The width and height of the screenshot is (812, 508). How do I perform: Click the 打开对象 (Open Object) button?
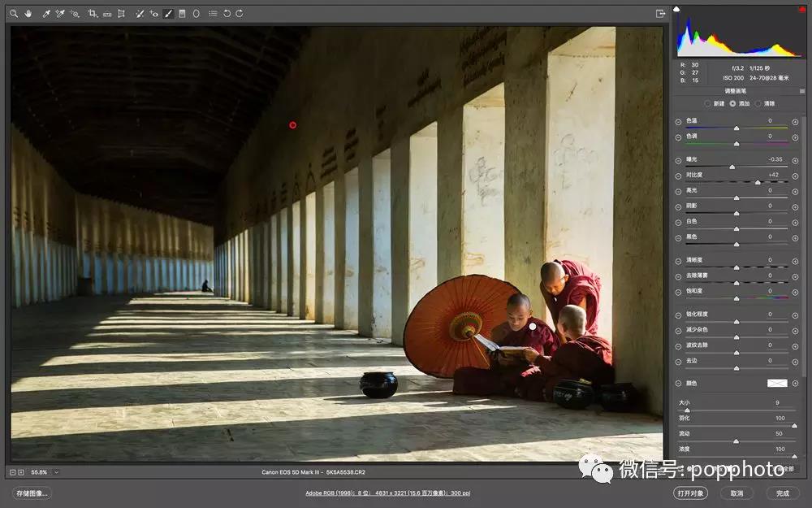690,493
